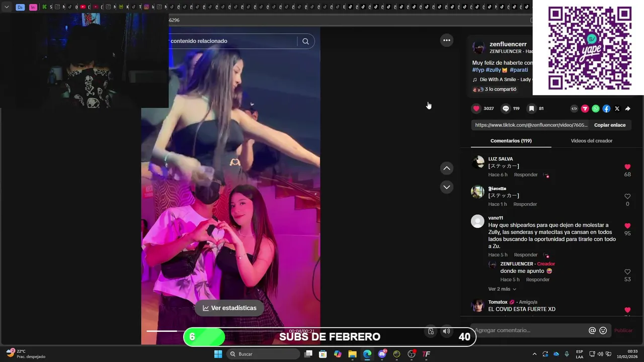Screen dimensions: 644x362
Task: Save the video with the bookmark icon showing 81
Action: 531,109
